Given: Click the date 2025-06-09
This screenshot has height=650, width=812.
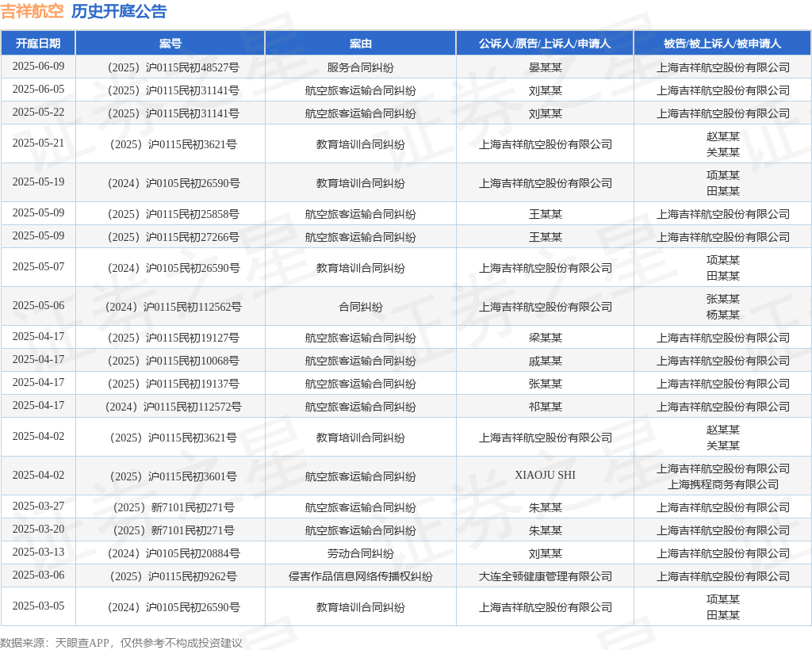Looking at the screenshot, I should click(38, 67).
